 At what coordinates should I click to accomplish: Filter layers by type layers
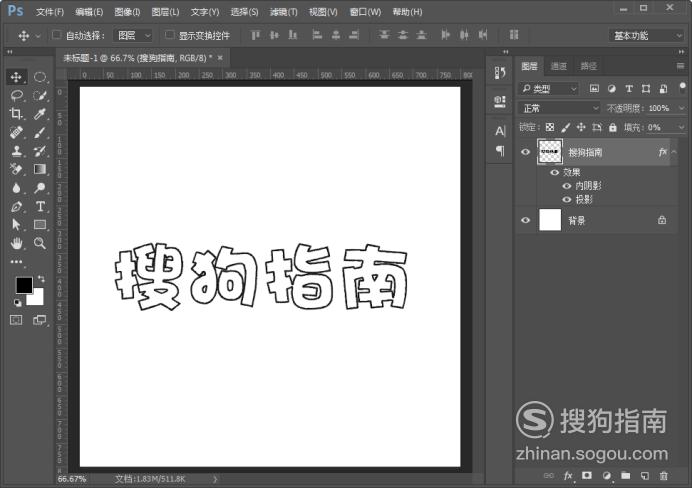[x=629, y=89]
